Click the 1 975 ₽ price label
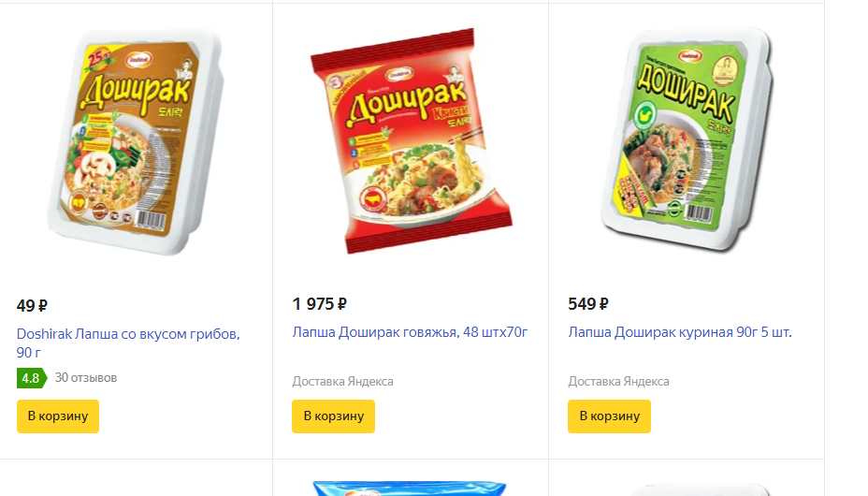 pyautogui.click(x=319, y=304)
